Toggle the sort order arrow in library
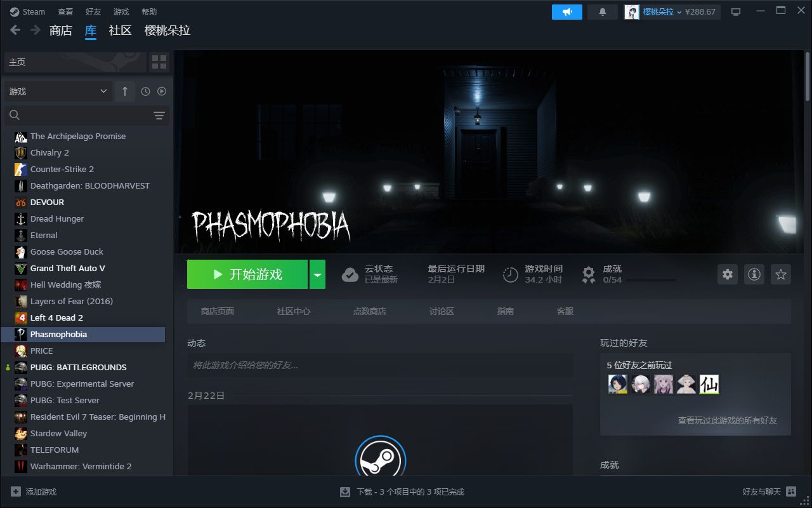The width and height of the screenshot is (812, 508). (x=124, y=91)
